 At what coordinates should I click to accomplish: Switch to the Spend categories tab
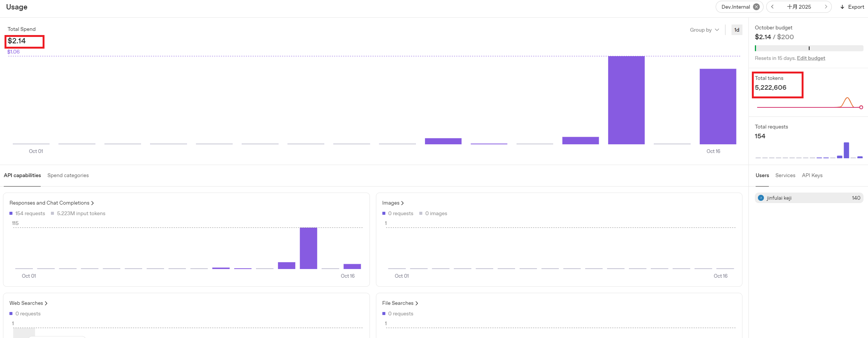click(x=68, y=175)
